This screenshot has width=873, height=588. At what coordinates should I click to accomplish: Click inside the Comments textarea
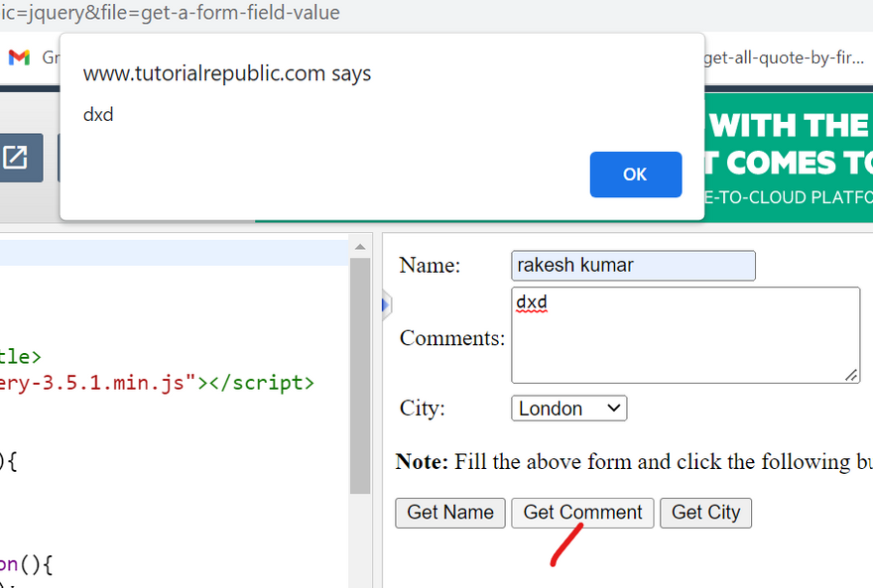point(685,335)
